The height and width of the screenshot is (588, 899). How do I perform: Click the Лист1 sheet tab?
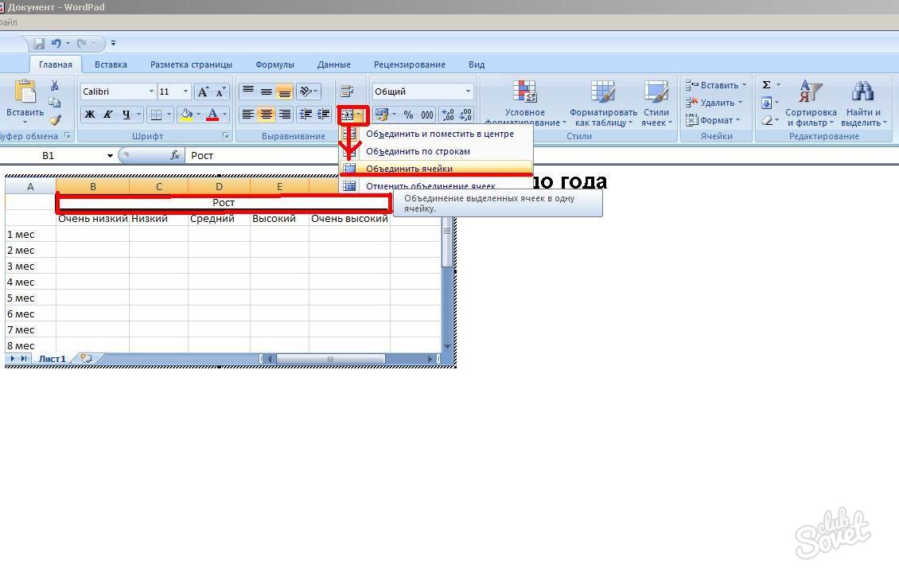[53, 359]
